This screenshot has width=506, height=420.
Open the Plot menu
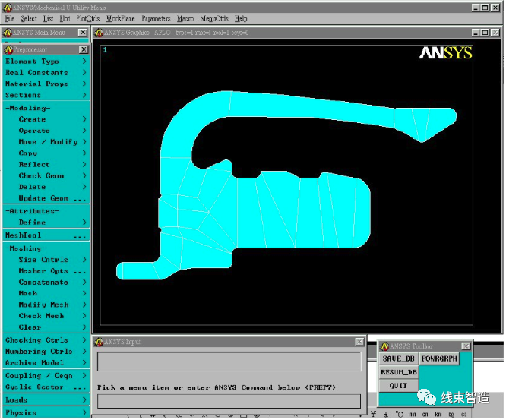click(65, 19)
